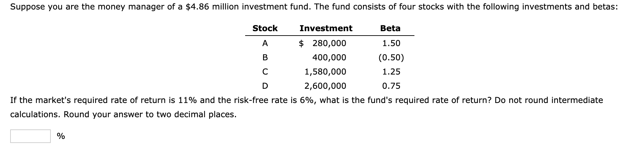Select stock B row label
Image resolution: width=644 pixels, height=166 pixels.
point(265,58)
